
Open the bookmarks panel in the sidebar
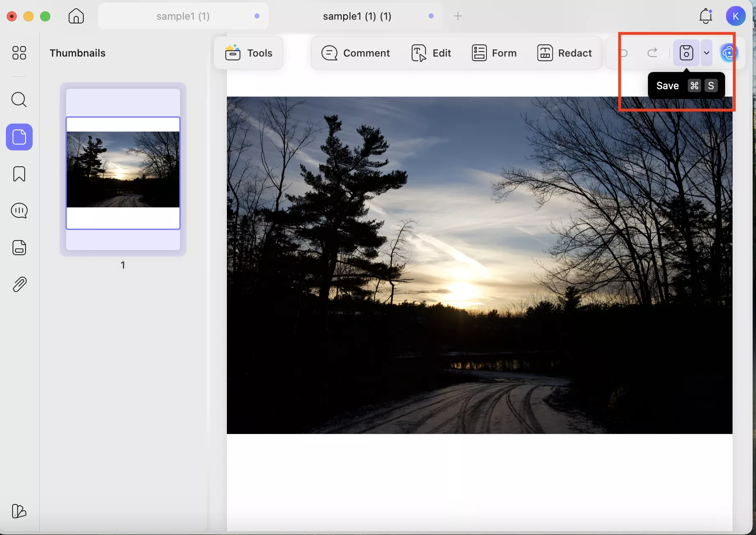19,174
